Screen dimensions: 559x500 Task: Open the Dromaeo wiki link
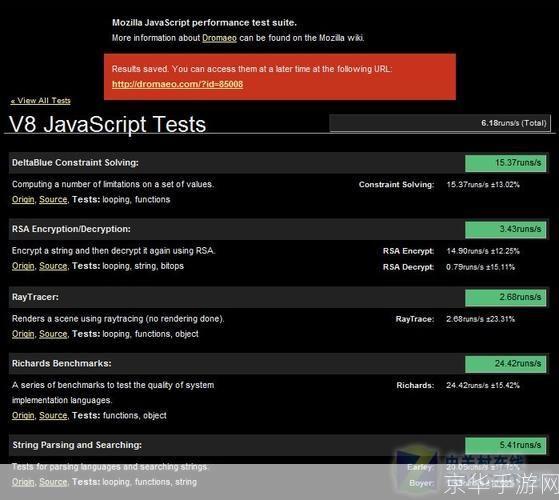click(x=219, y=38)
